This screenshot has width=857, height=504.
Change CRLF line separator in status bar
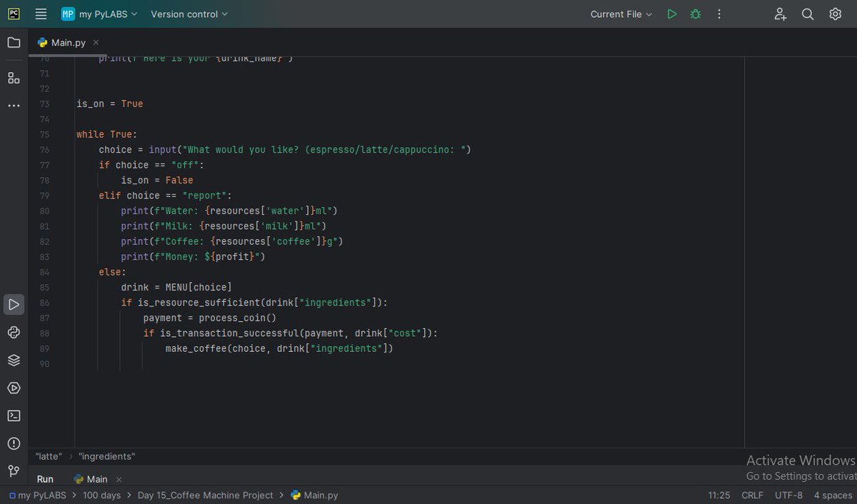(x=753, y=495)
